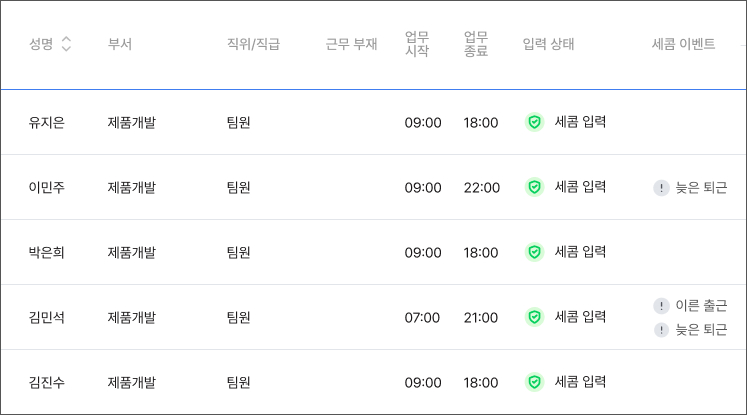Click alert icon beside 이민주's 늦은 퇴근
This screenshot has height=415, width=747.
click(661, 187)
